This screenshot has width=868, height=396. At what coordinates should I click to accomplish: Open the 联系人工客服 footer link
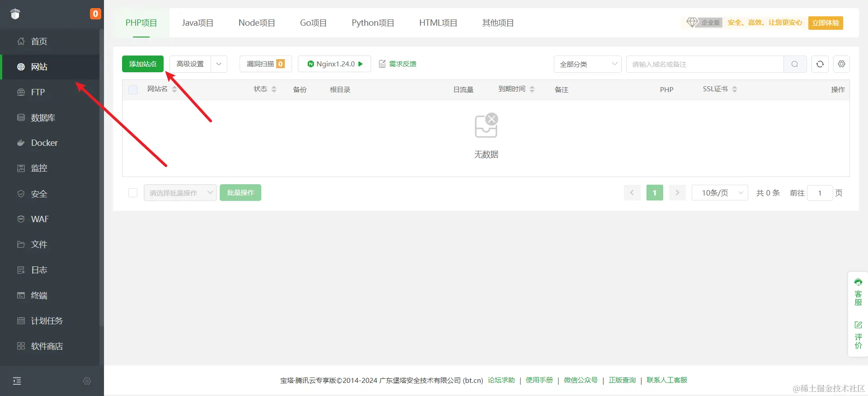coord(667,380)
